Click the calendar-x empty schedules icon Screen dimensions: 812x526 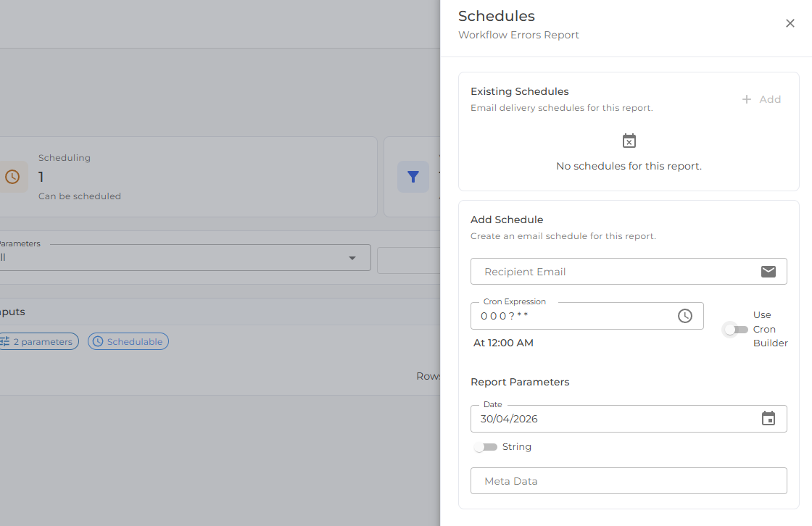tap(629, 141)
